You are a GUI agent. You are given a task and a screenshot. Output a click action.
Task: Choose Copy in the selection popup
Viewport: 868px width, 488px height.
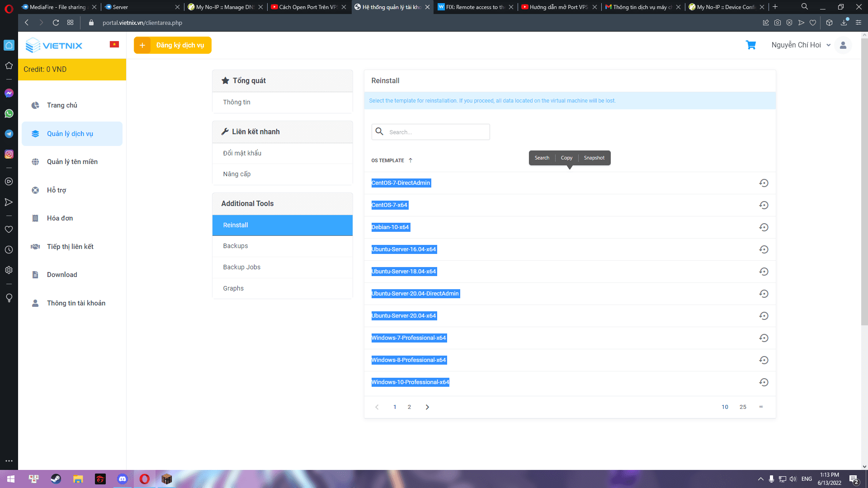coord(566,158)
